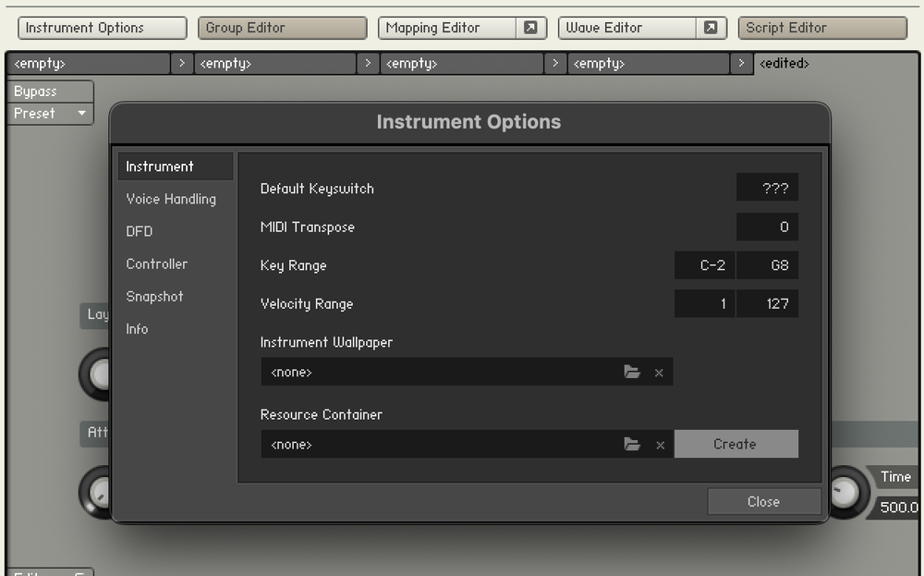Expand the fourth empty slot chevron

(x=742, y=63)
